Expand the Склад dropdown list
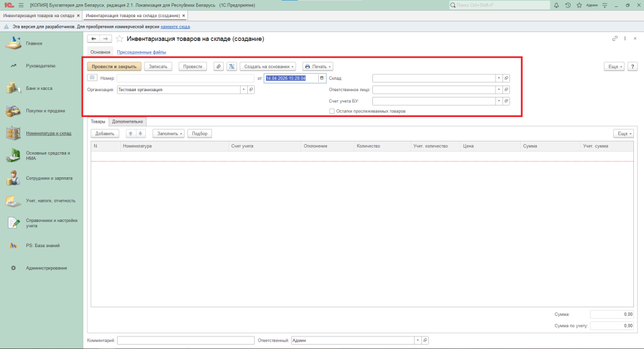644x349 pixels. [x=499, y=78]
